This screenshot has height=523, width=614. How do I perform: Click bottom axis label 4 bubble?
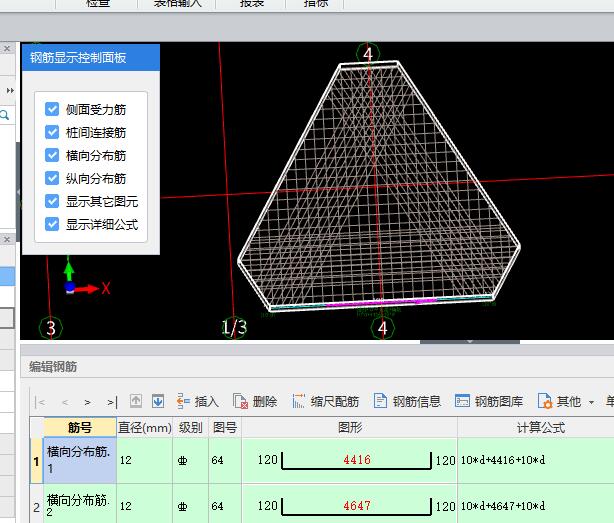click(x=383, y=328)
